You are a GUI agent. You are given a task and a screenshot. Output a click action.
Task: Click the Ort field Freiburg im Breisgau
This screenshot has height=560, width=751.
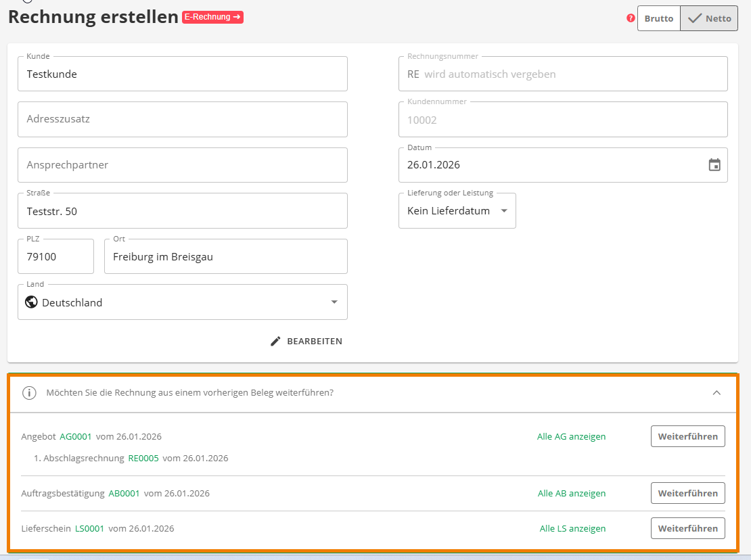click(x=225, y=256)
